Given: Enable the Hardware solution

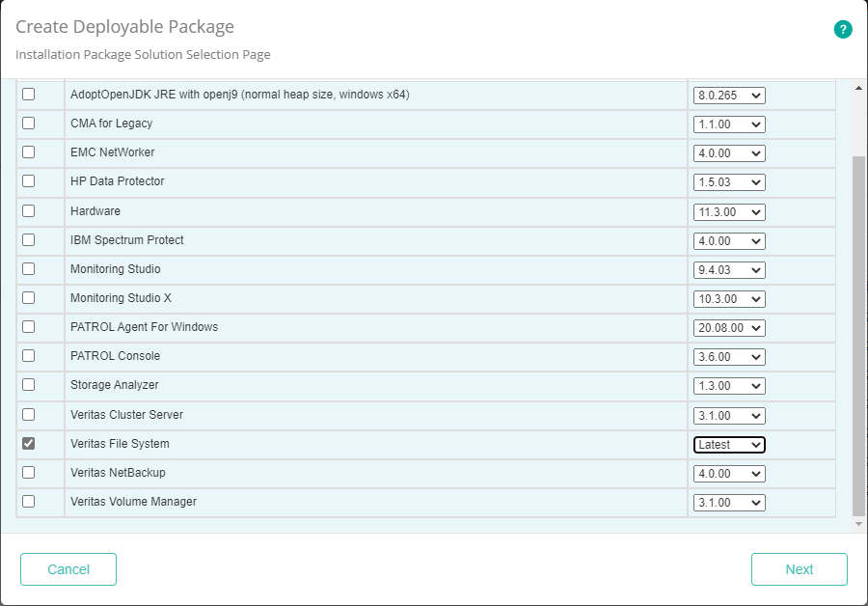Looking at the screenshot, I should (27, 211).
